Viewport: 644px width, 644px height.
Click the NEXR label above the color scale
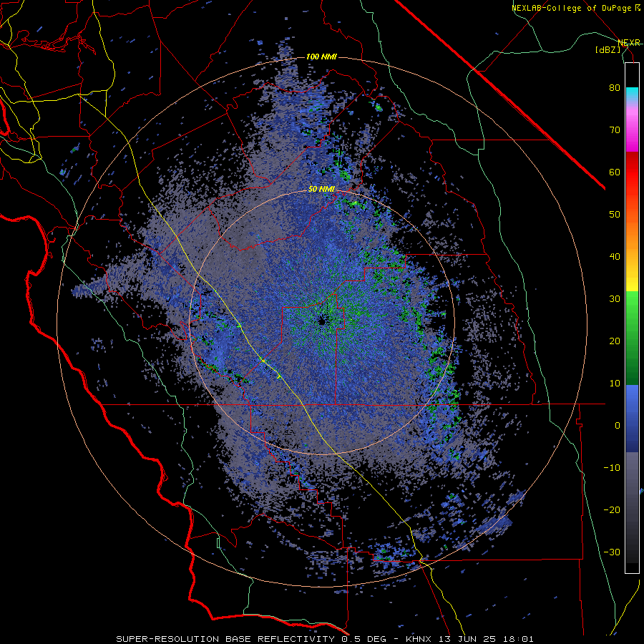[x=628, y=42]
